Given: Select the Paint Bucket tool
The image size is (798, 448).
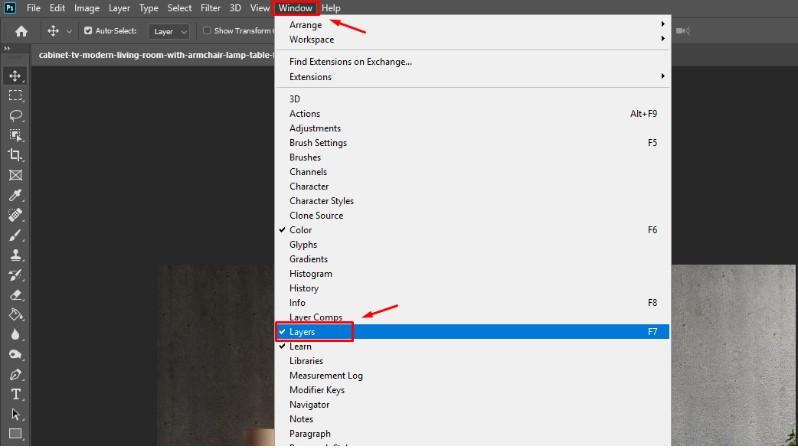Looking at the screenshot, I should (x=15, y=315).
